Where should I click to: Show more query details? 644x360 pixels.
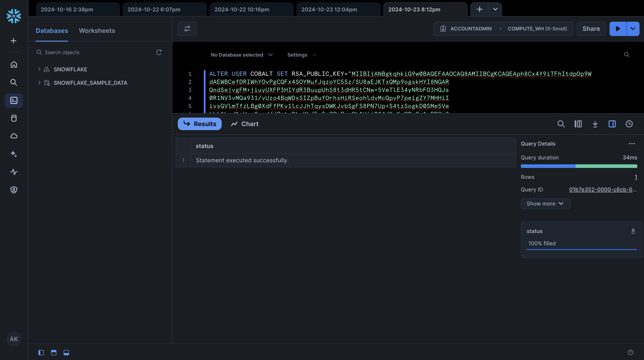(x=545, y=203)
